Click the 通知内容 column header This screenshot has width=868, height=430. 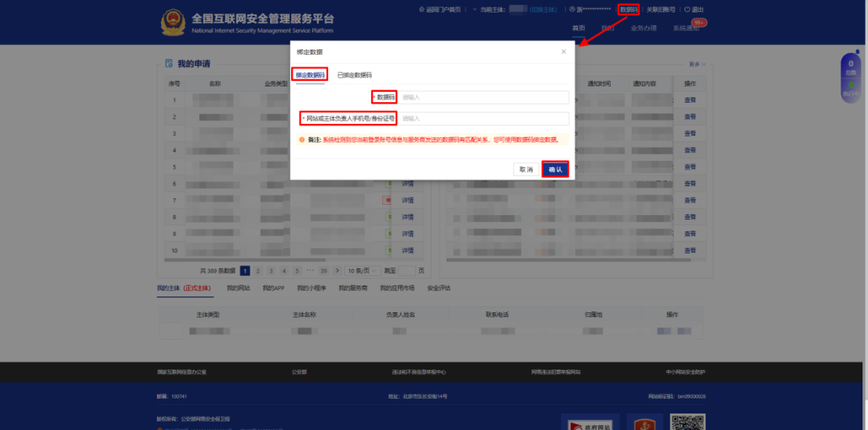click(x=644, y=83)
